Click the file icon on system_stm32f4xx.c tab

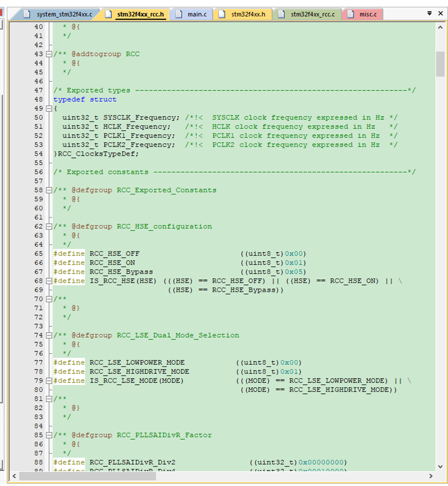point(26,14)
